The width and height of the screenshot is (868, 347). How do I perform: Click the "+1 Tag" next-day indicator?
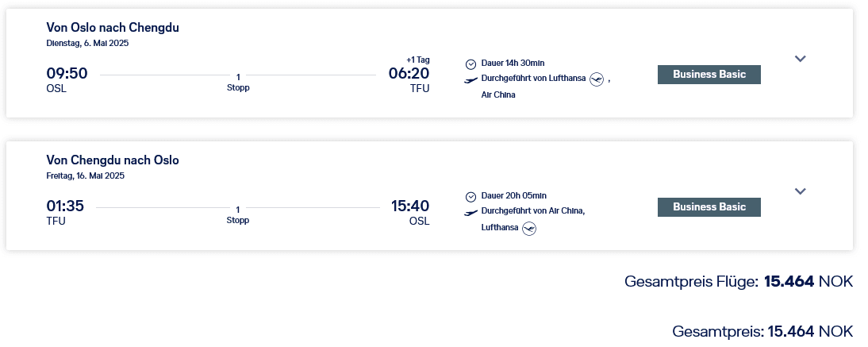coord(417,60)
